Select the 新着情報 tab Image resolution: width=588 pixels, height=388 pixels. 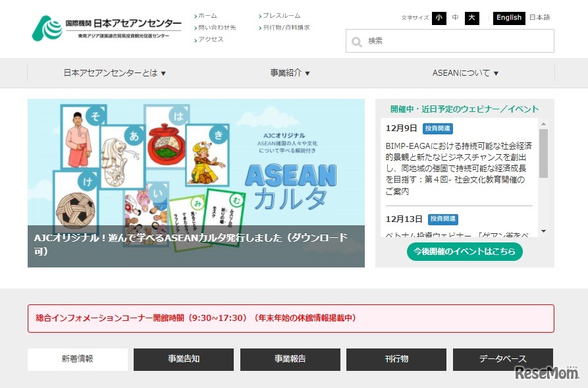pyautogui.click(x=78, y=359)
